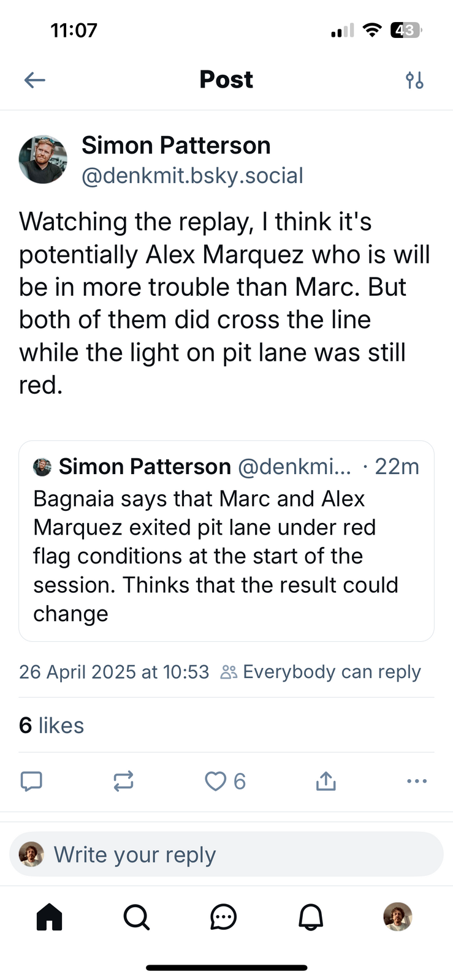Open thread display settings icon
Image resolution: width=453 pixels, height=980 pixels.
click(x=414, y=80)
